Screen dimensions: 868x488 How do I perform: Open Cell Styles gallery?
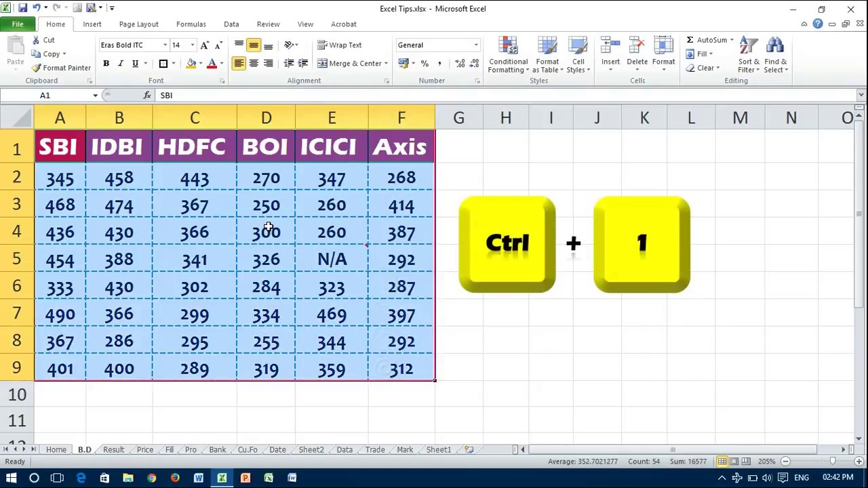coord(578,55)
